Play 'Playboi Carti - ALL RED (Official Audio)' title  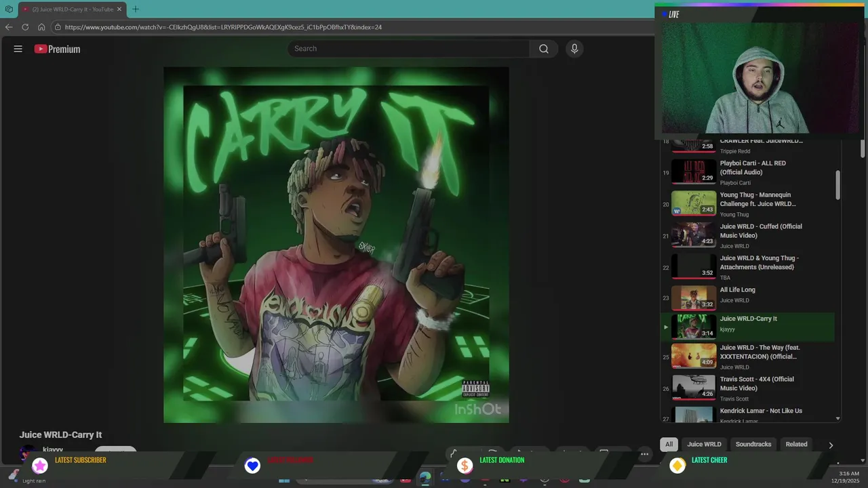(x=753, y=168)
